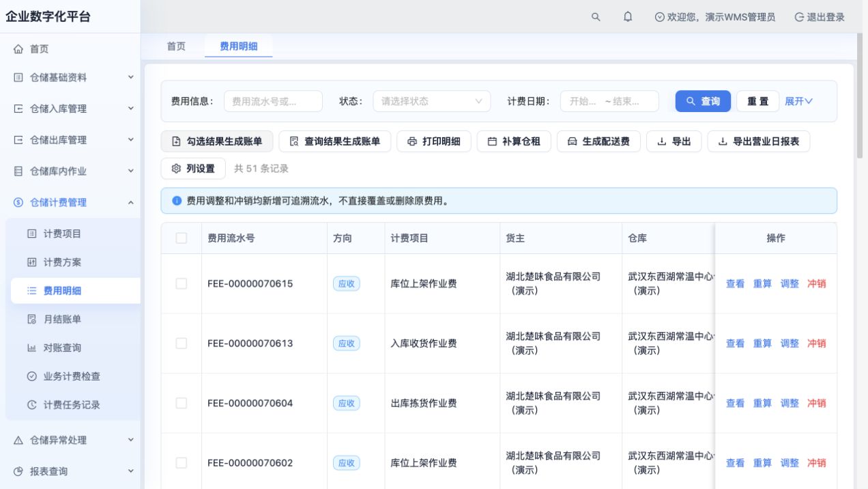Click the 生成配送费 button
Viewport: 868px width, 489px height.
click(x=598, y=141)
